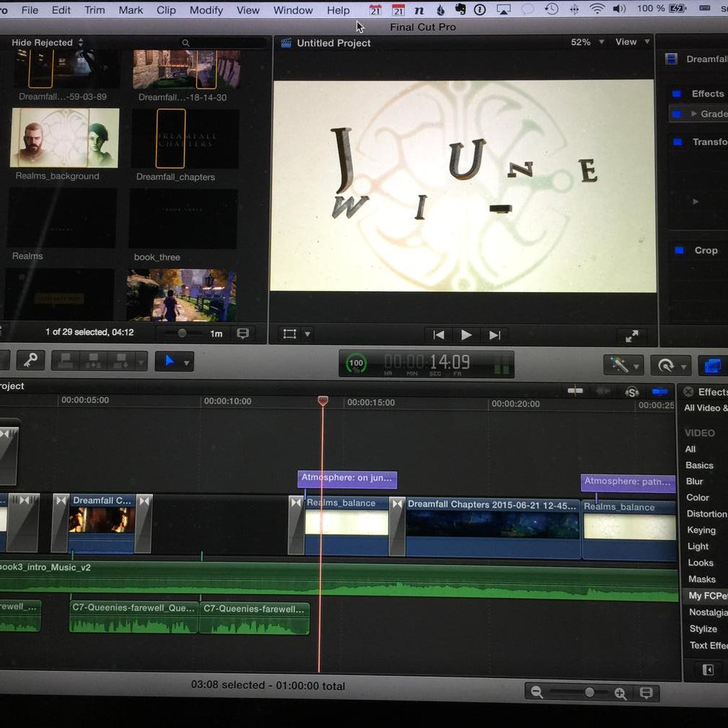Viewport: 728px width, 728px height.
Task: Select the Dreamfall_chapters clip thumbnail
Action: (x=185, y=138)
